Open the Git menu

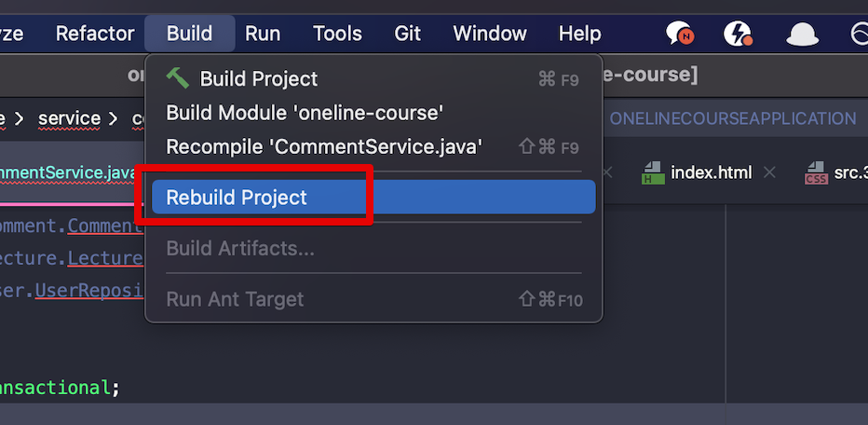[407, 34]
